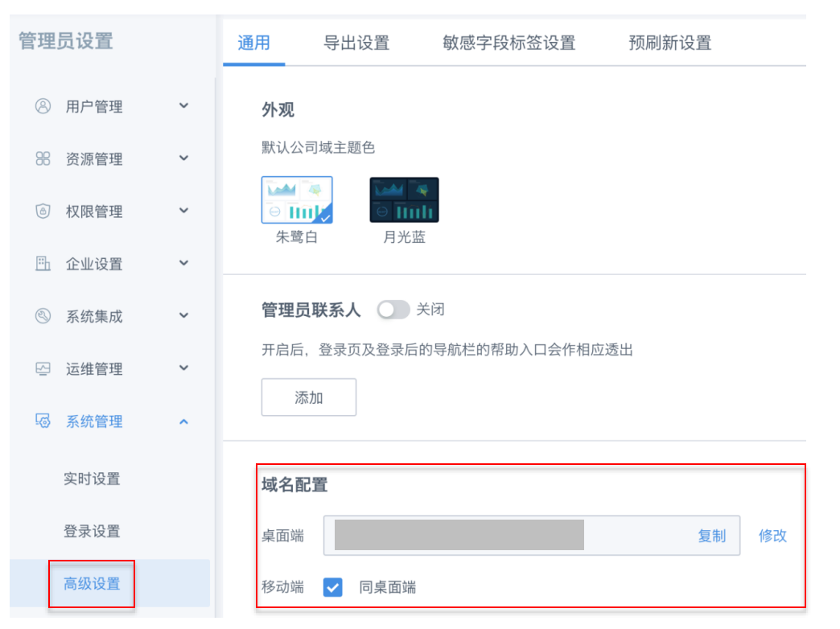Switch to the 导出设置 tab
Viewport: 840px width, 629px height.
pyautogui.click(x=356, y=43)
